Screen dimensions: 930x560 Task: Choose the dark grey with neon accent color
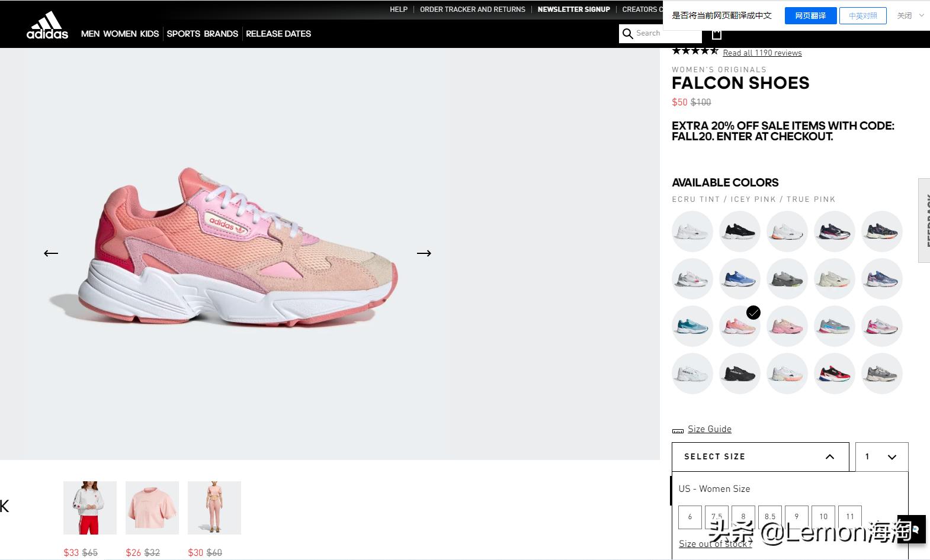787,279
